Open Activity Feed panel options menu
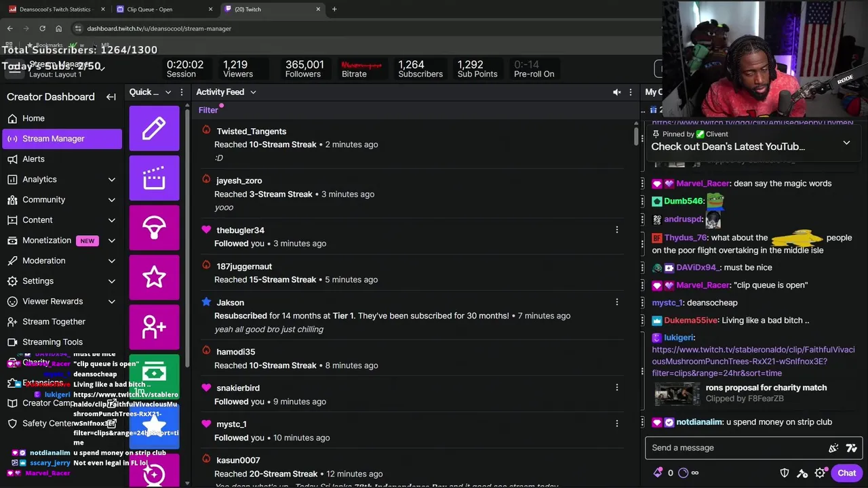Image resolution: width=868 pixels, height=488 pixels. [x=631, y=92]
